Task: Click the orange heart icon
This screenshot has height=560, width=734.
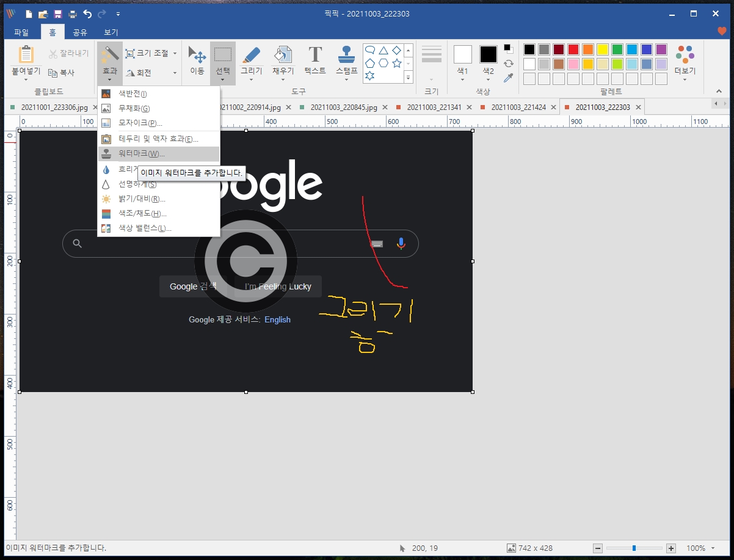Action: pos(722,32)
